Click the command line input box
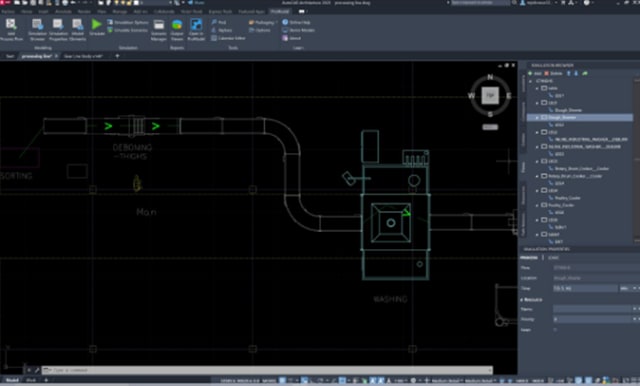The height and width of the screenshot is (386, 640). 267,370
